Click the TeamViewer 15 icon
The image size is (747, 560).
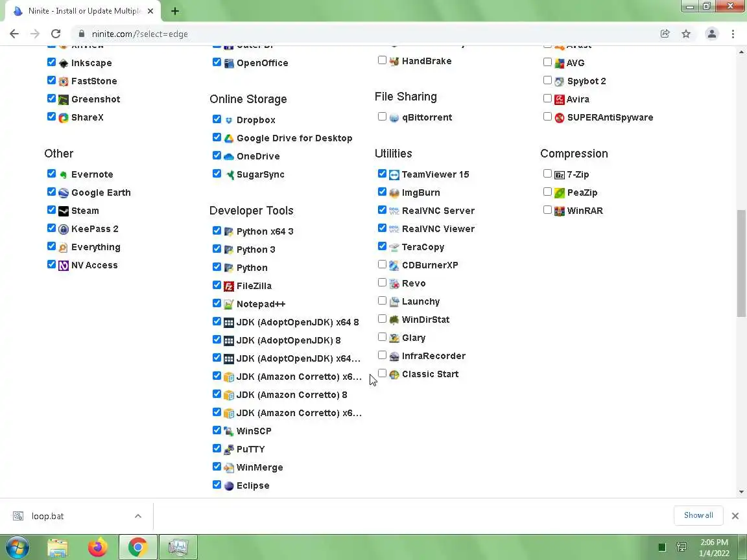[x=394, y=175]
